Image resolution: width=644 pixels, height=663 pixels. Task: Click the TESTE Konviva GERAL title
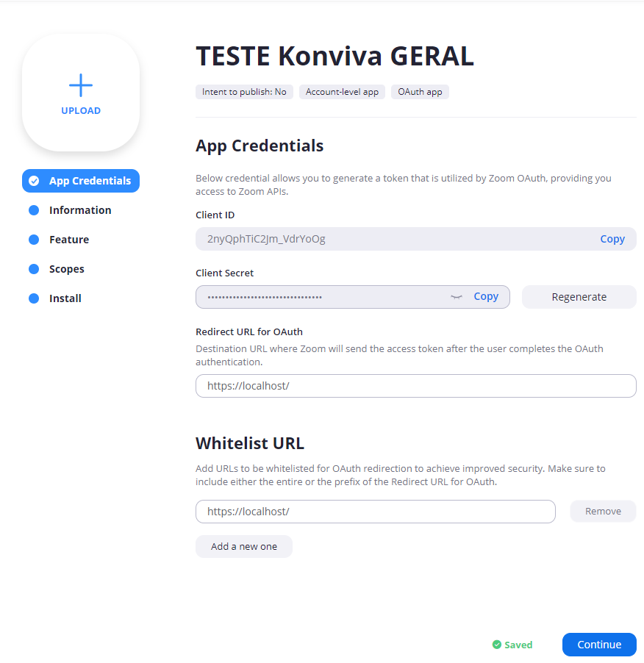(335, 57)
